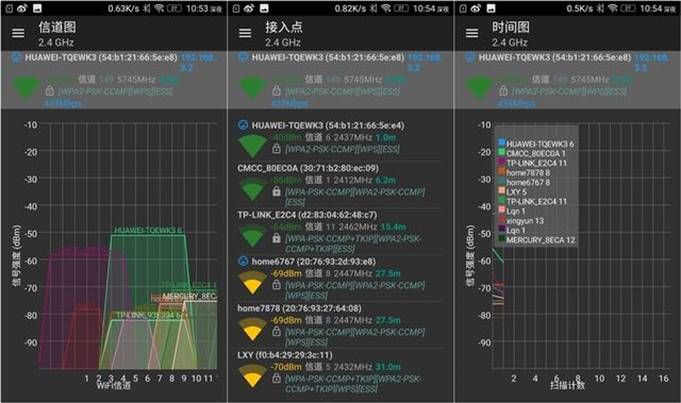Tap the lock icon in the HUAWEI-TQEWK3 5e:e4 row
The image size is (681, 403).
[x=276, y=149]
